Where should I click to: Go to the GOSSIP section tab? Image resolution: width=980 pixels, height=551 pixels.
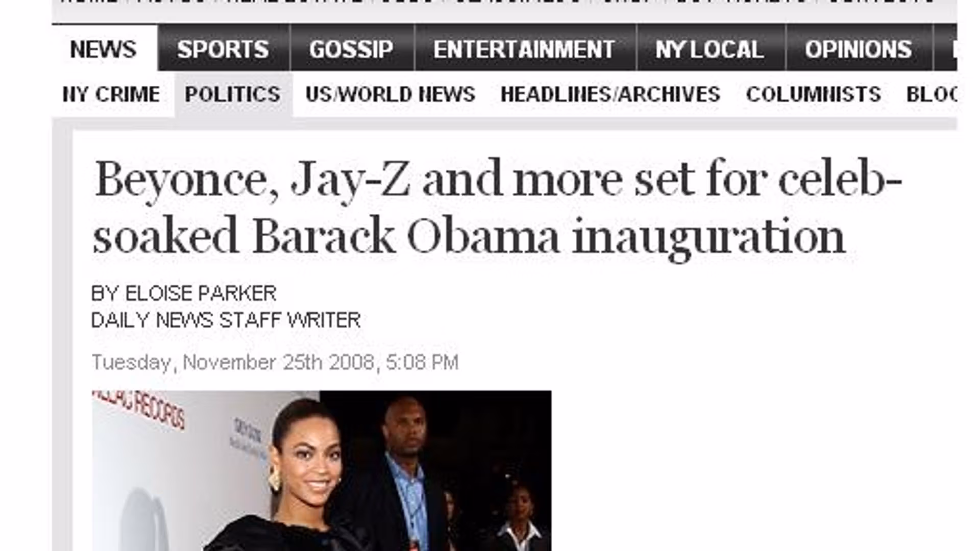(352, 49)
